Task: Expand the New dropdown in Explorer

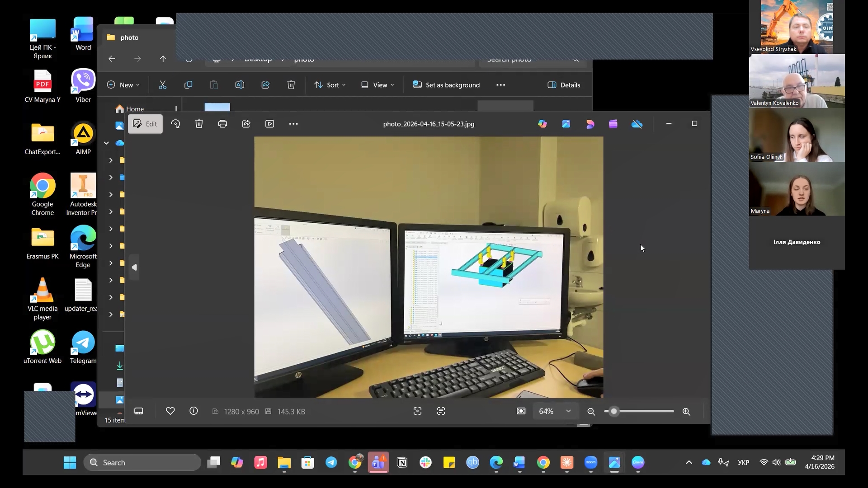Action: pos(123,85)
